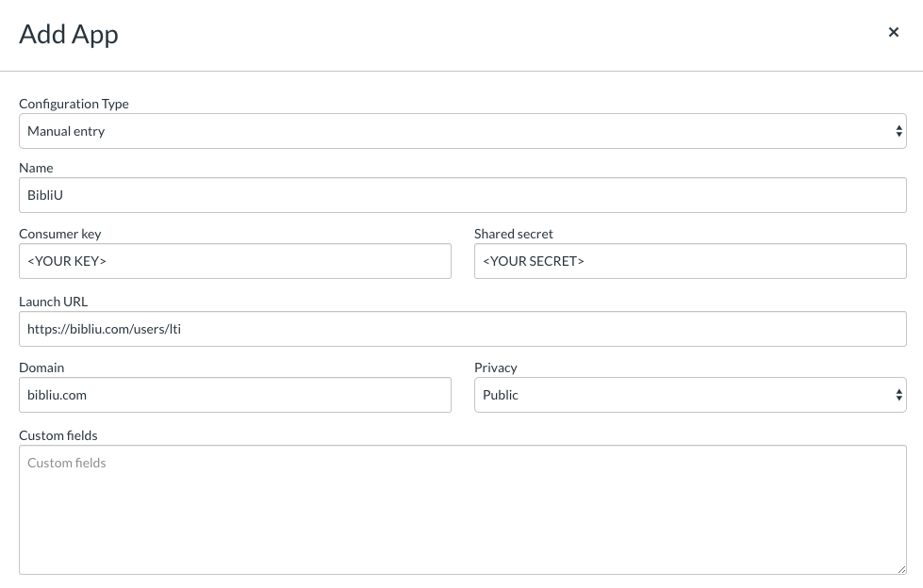The height and width of the screenshot is (588, 923).
Task: Click the up-down arrows on Configuration Type
Action: 898,132
